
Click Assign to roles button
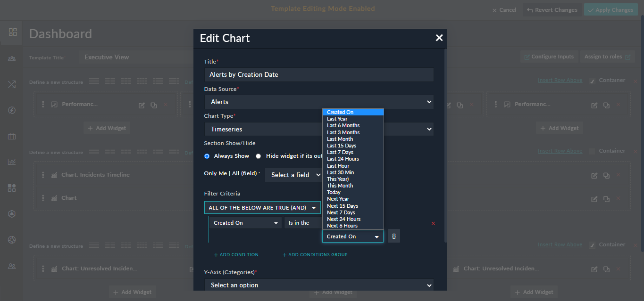click(x=607, y=57)
